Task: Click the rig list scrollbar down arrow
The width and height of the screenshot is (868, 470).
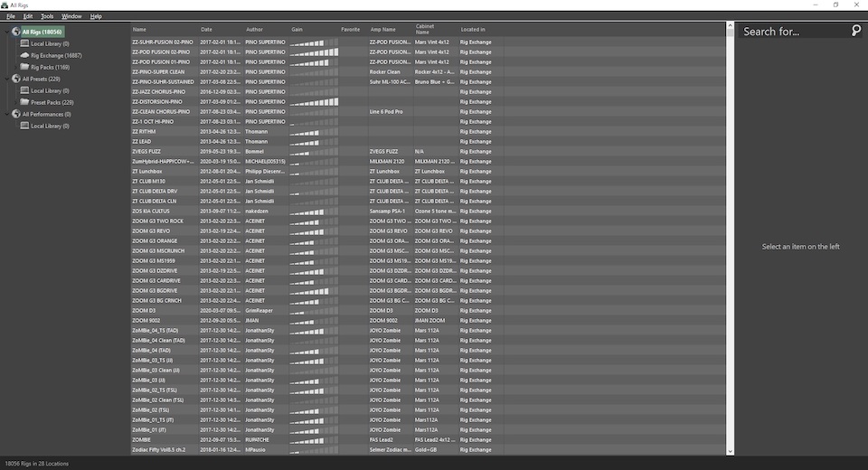Action: point(730,452)
